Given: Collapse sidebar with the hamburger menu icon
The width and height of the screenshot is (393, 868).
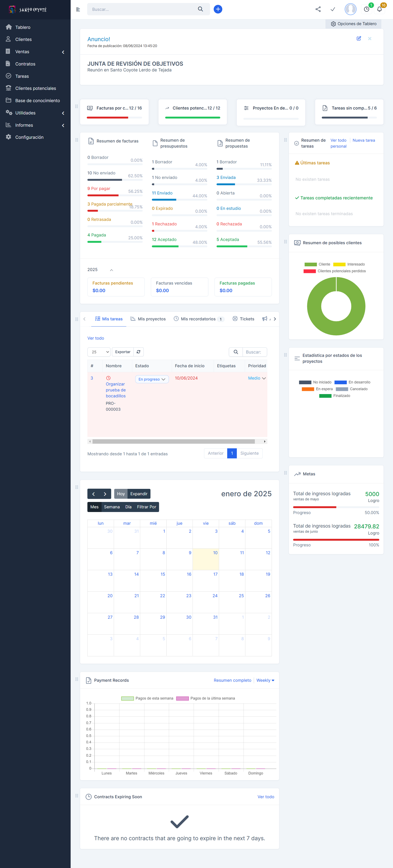Looking at the screenshot, I should pyautogui.click(x=78, y=9).
